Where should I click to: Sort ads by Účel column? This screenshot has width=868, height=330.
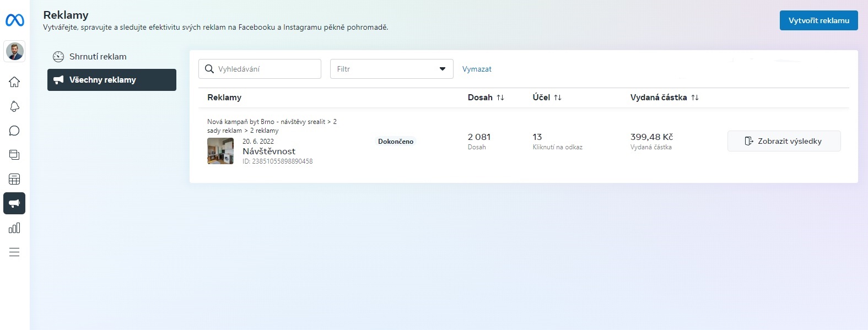pos(558,98)
